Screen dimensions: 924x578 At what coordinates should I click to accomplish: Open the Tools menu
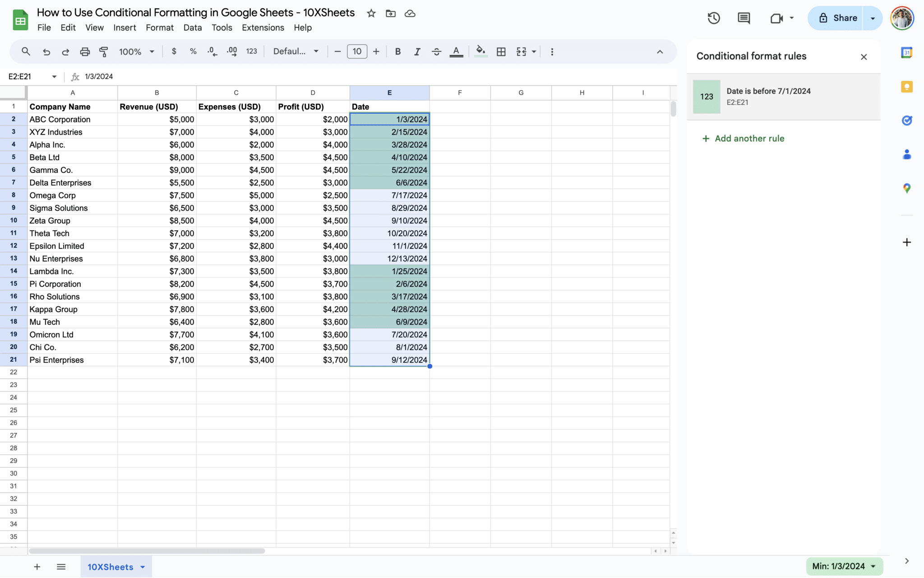222,28
